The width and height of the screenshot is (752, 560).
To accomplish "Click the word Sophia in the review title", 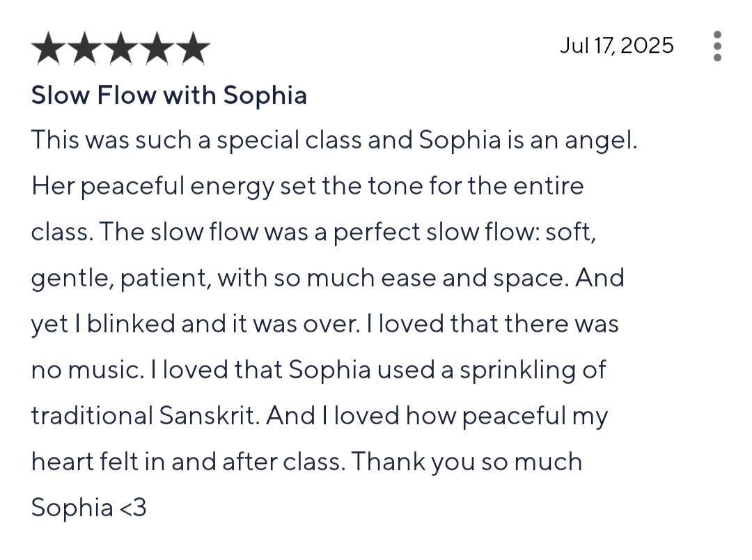I will 265,96.
